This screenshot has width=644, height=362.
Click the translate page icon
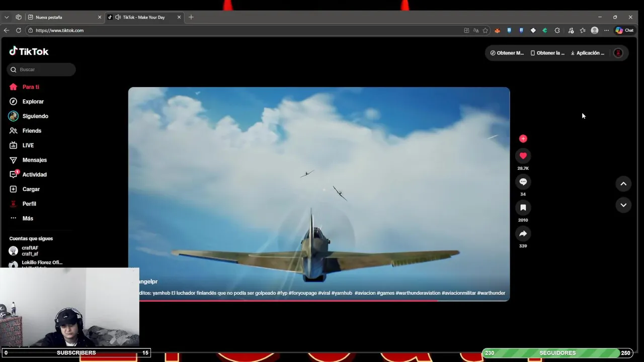pyautogui.click(x=476, y=30)
